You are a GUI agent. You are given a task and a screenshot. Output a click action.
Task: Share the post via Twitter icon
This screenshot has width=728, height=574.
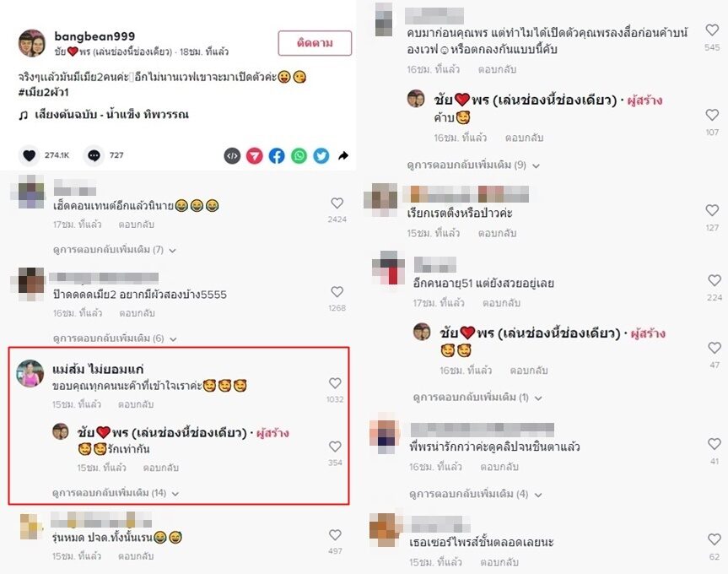321,156
